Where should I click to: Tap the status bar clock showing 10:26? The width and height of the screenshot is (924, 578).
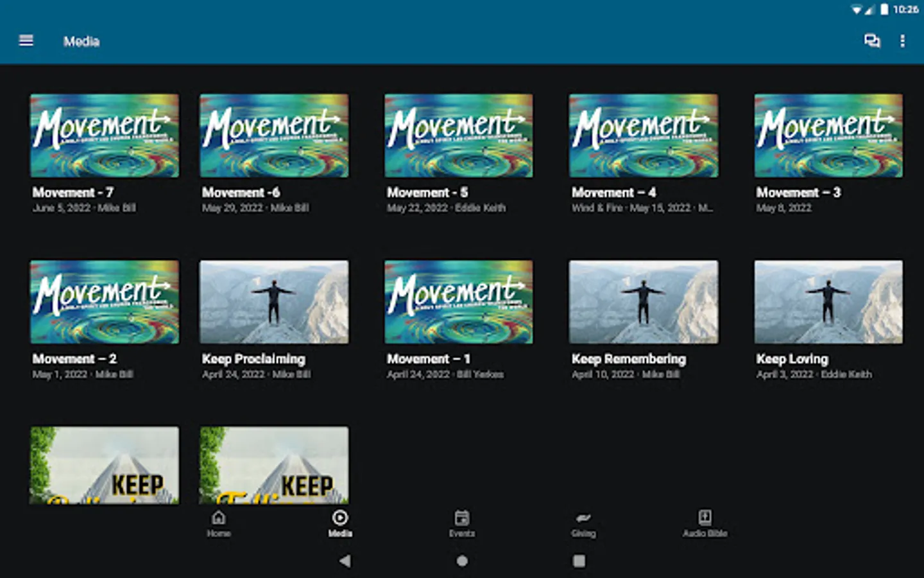(905, 9)
